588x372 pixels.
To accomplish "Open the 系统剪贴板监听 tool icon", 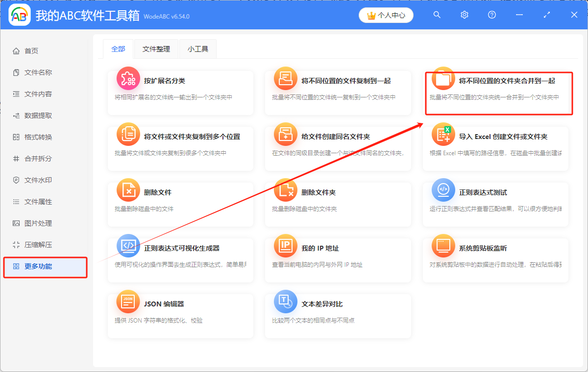I will (x=443, y=247).
